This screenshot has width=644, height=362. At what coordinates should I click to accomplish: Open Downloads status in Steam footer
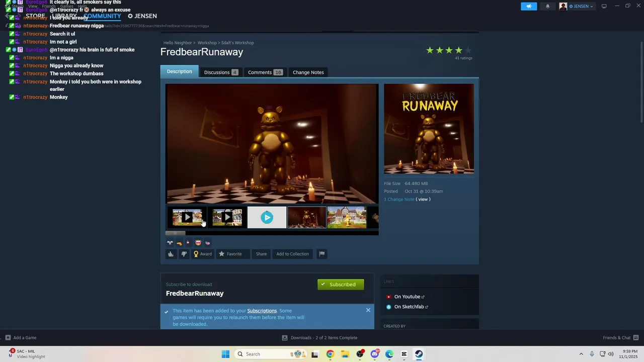pos(319,337)
